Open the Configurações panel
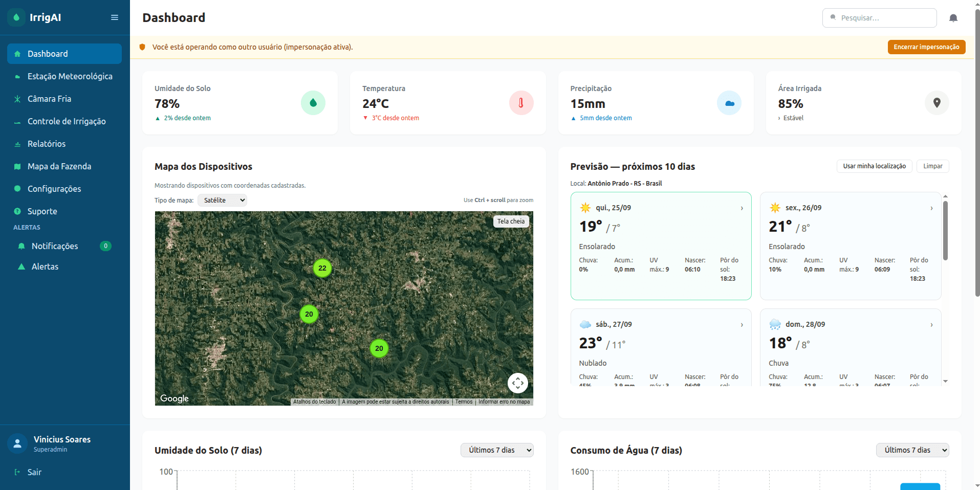Screen dimensions: 980x490 (54, 189)
